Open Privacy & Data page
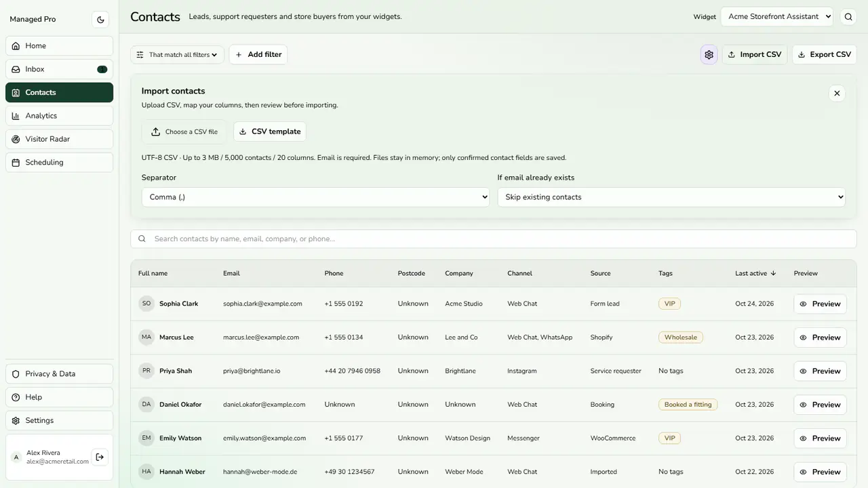 59,374
